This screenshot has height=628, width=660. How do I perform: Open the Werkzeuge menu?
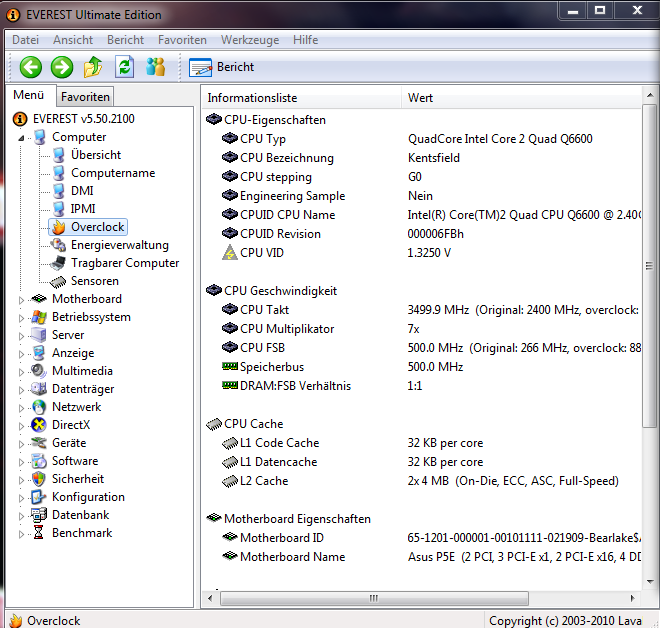[250, 40]
